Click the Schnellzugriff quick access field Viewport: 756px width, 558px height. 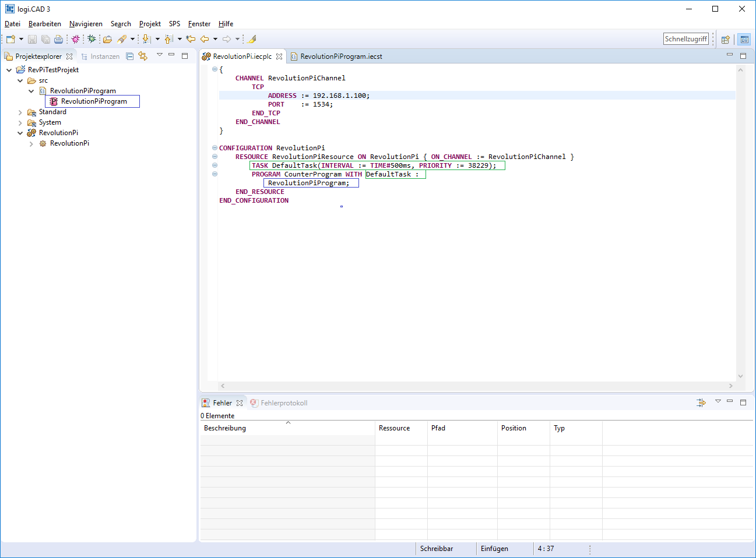(x=686, y=39)
